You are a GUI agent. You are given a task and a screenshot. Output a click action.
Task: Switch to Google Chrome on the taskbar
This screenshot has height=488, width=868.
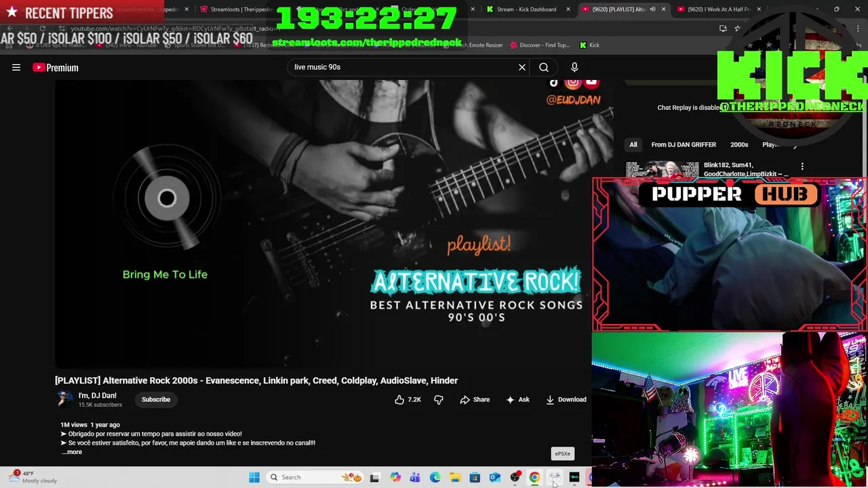click(x=535, y=477)
